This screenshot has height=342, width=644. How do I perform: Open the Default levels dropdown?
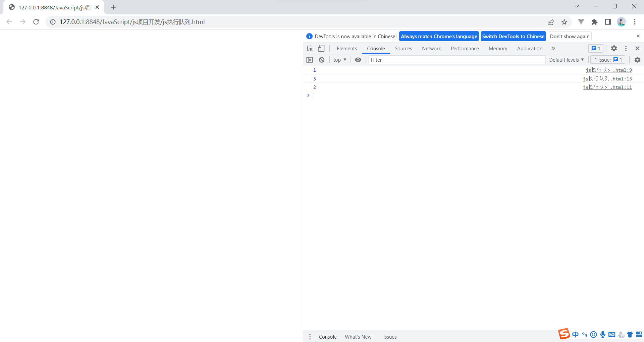pos(566,60)
